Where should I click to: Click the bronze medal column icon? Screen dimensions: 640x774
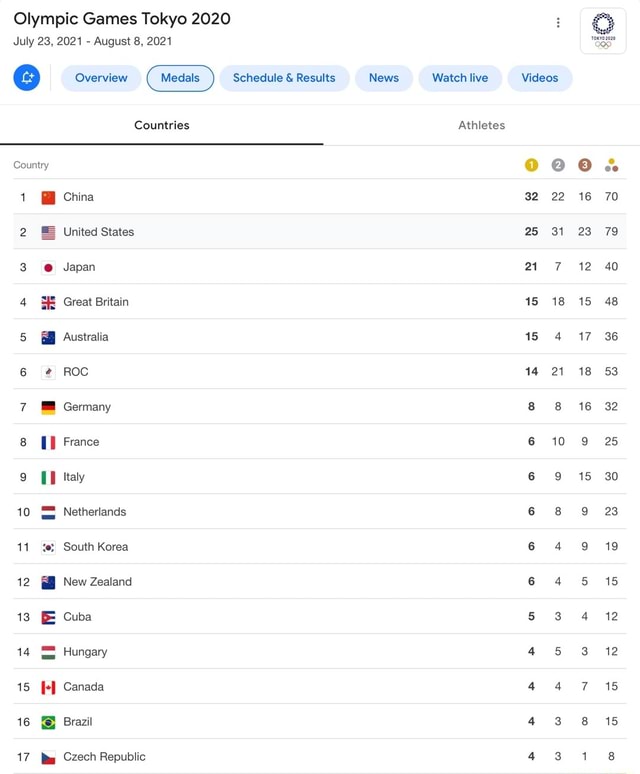584,165
